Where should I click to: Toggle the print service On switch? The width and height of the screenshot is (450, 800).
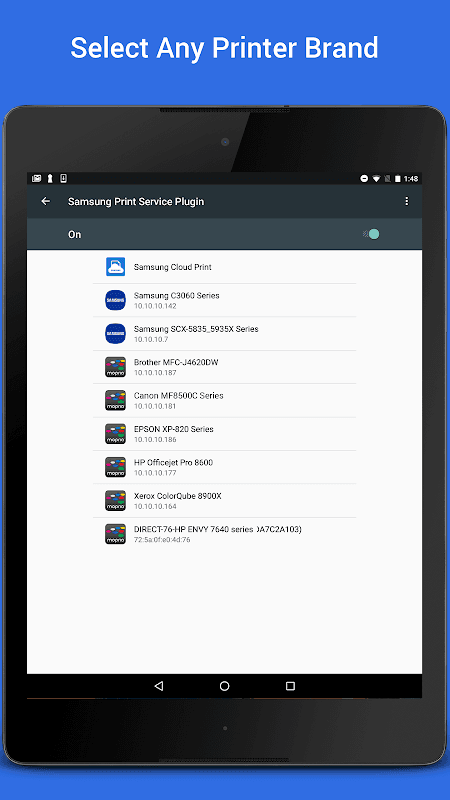[x=371, y=234]
